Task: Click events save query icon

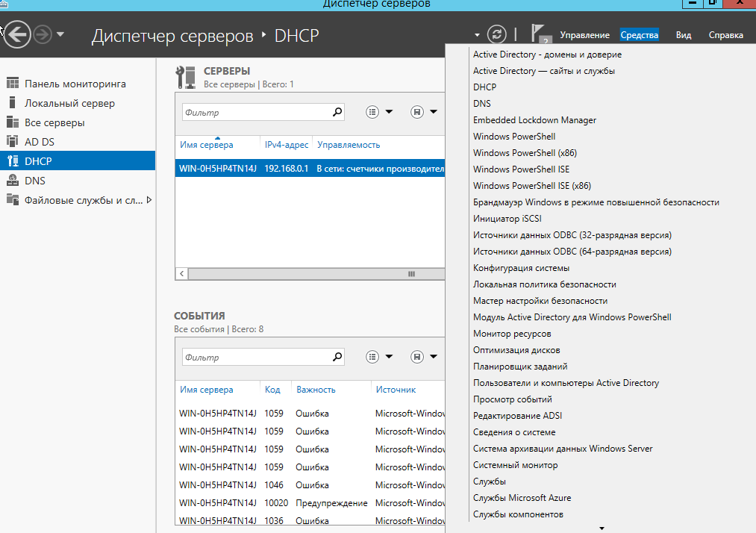Action: point(417,357)
